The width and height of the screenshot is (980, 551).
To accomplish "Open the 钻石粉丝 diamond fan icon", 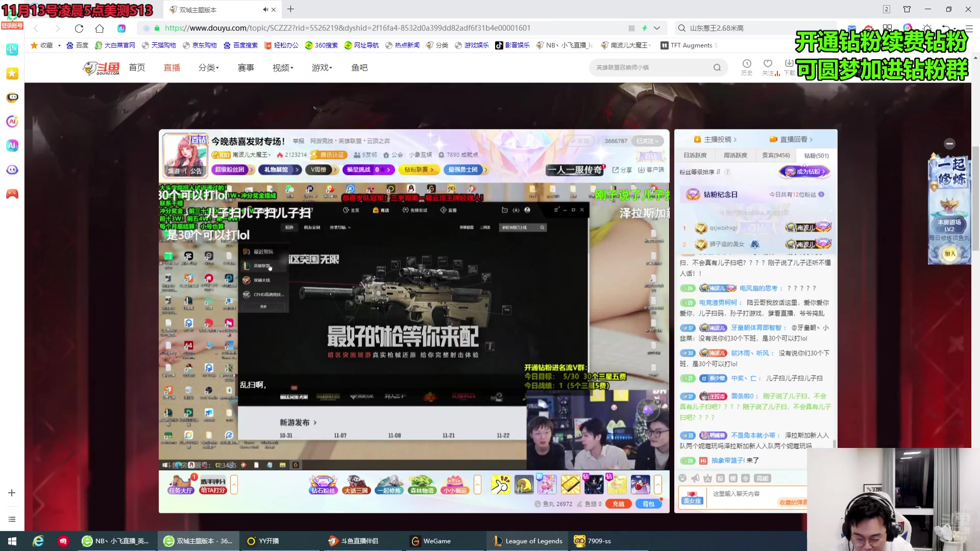I will tap(323, 485).
